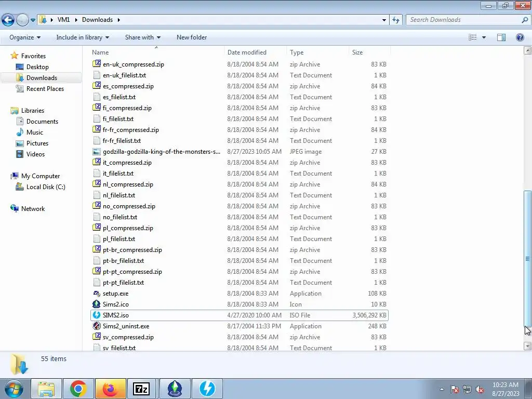Select VM1 in the address breadcrumb
Image resolution: width=532 pixels, height=399 pixels.
click(63, 20)
